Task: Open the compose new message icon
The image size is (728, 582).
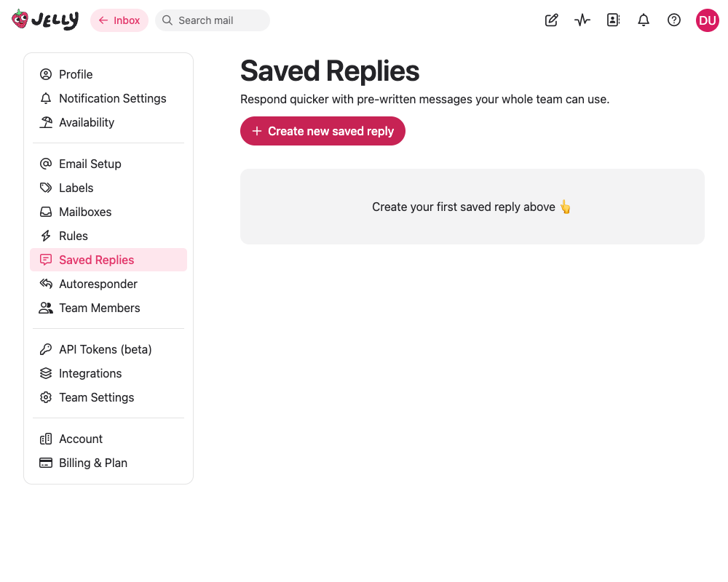Action: click(x=551, y=20)
